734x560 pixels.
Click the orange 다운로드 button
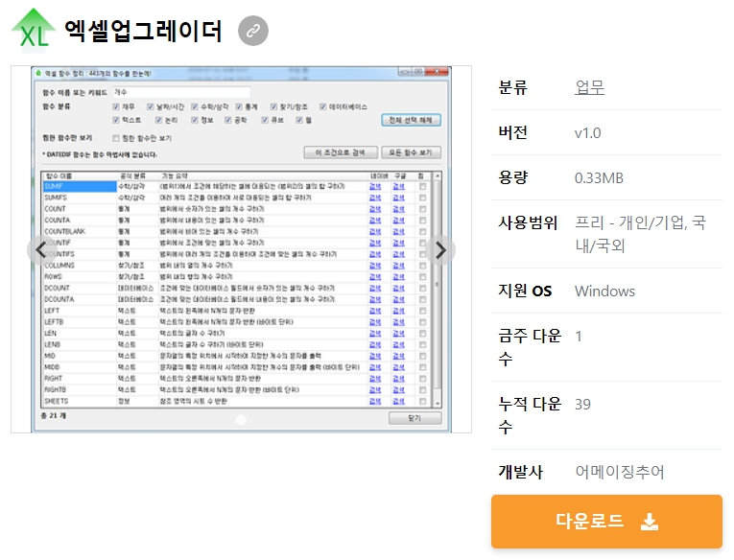click(x=606, y=522)
